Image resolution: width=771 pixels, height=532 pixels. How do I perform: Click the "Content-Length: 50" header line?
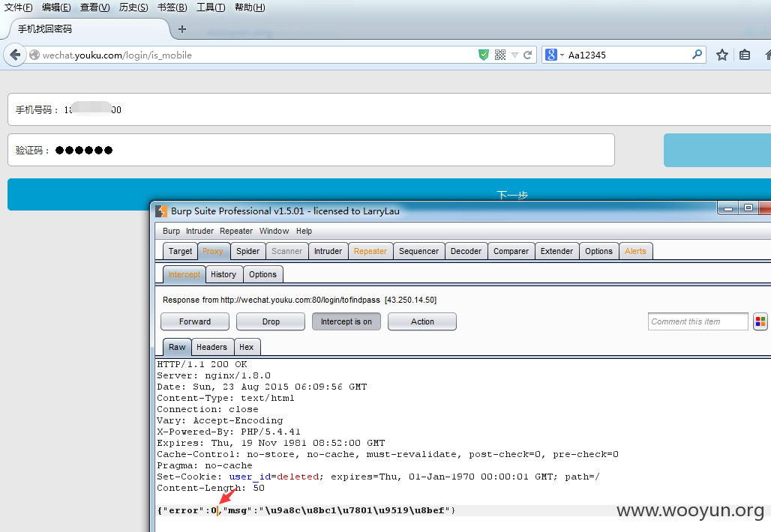[211, 488]
